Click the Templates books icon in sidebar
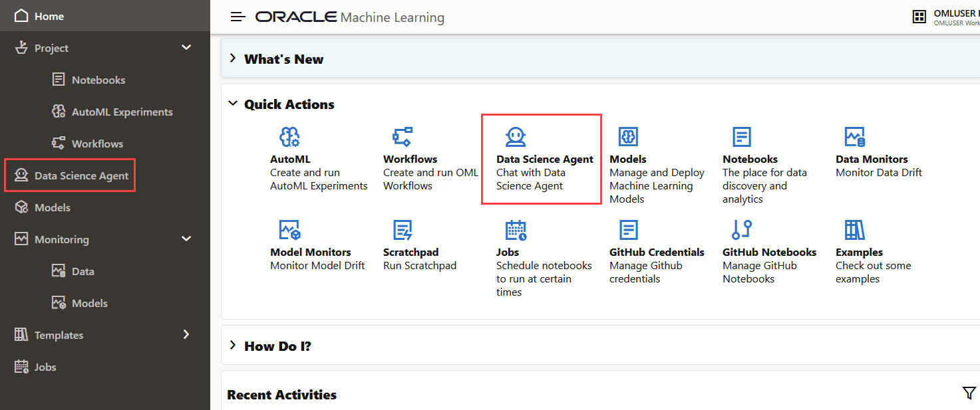Screen dimensions: 980x410 [x=21, y=335]
